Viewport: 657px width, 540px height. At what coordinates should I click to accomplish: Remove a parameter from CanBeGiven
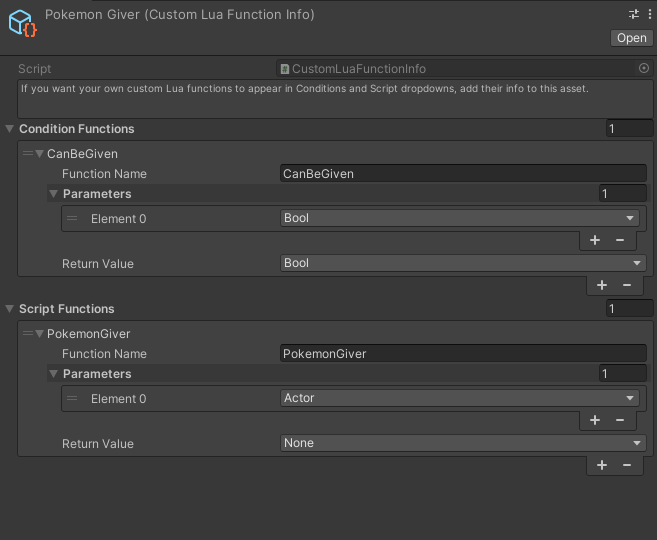[x=620, y=240]
